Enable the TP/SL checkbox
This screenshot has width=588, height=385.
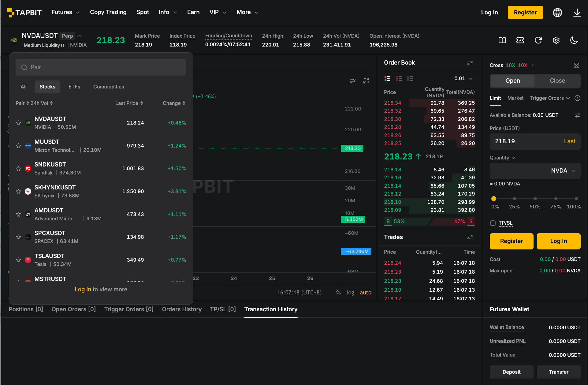coord(493,223)
